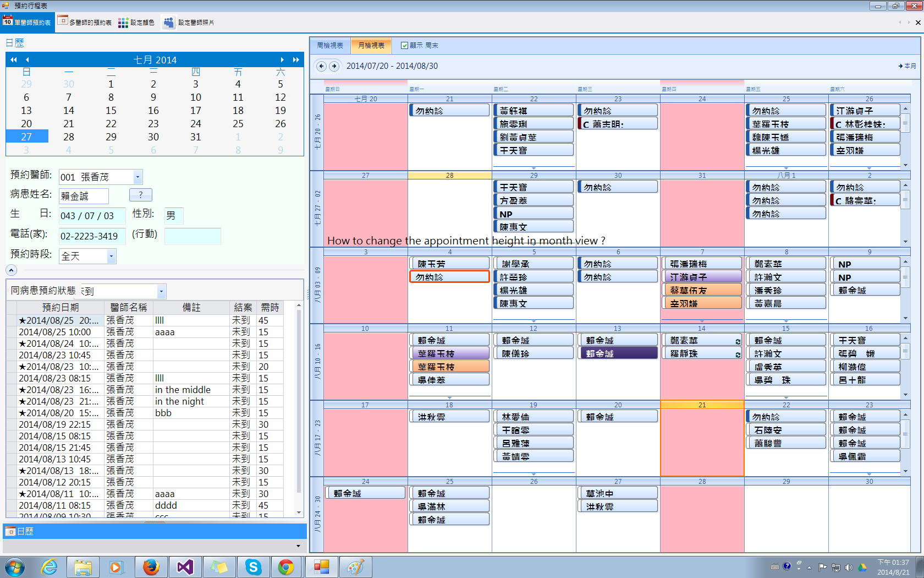Open the 設定顏色 color settings
924x578 pixels.
click(x=136, y=23)
